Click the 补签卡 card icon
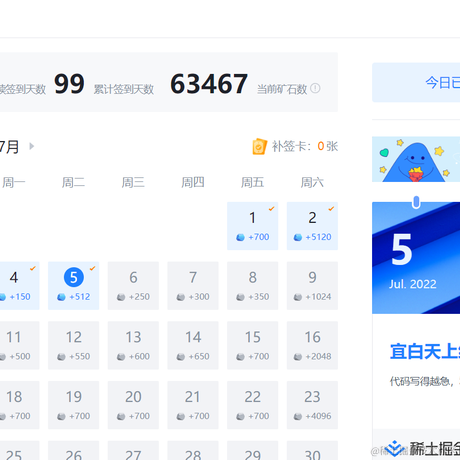Image resolution: width=460 pixels, height=460 pixels. tap(259, 147)
